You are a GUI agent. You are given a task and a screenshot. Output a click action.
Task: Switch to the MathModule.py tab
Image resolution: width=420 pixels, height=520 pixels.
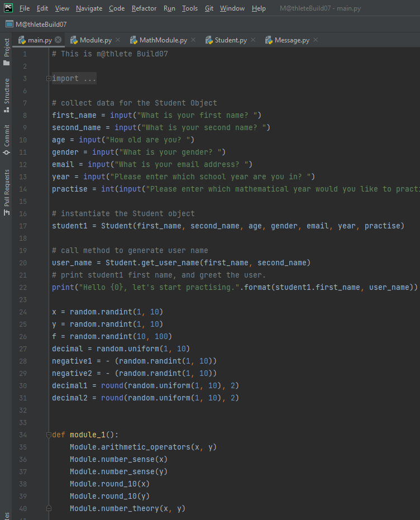coord(163,40)
